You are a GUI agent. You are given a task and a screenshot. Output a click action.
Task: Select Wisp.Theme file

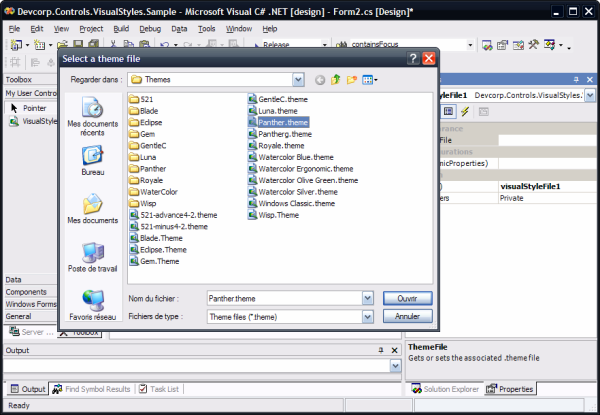pos(274,215)
